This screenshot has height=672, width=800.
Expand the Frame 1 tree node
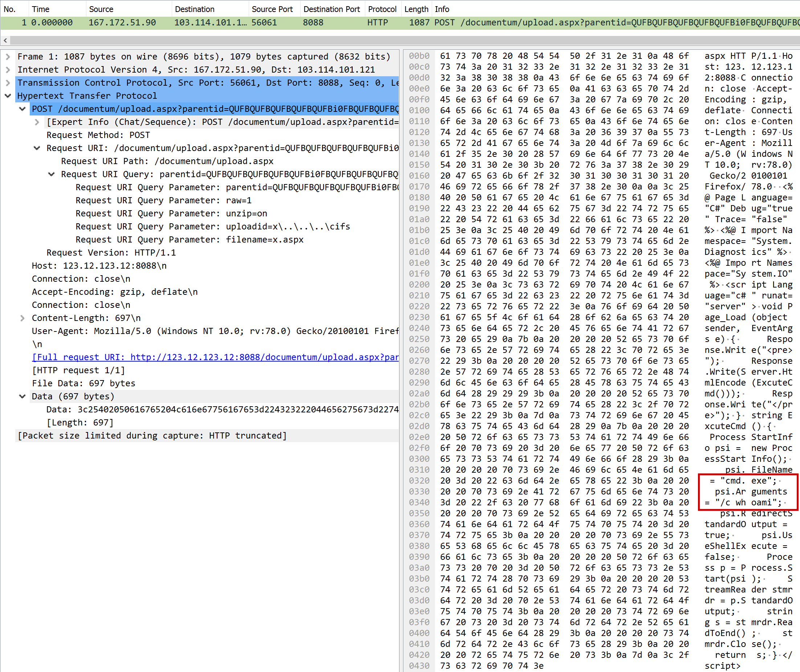[x=8, y=57]
